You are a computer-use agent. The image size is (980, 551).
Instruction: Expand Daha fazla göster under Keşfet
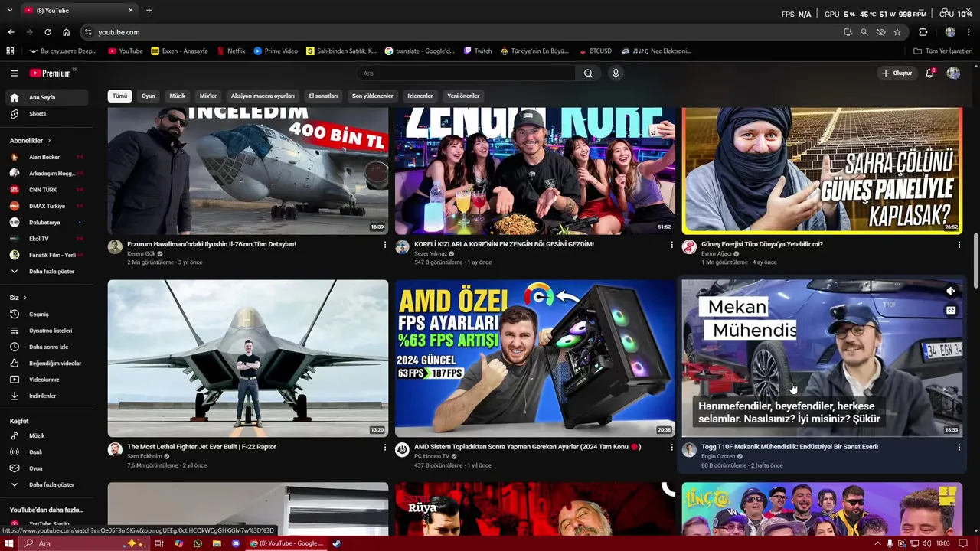tap(48, 484)
